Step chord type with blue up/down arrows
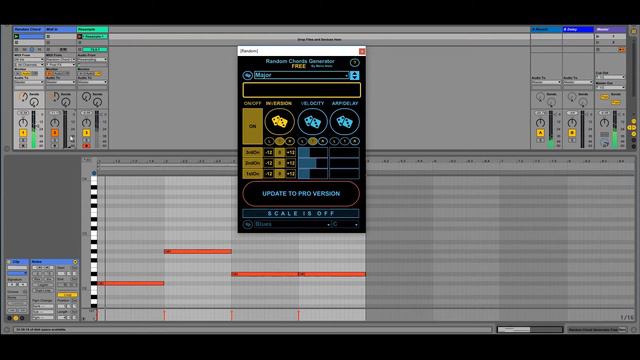640x360 pixels. 354,75
